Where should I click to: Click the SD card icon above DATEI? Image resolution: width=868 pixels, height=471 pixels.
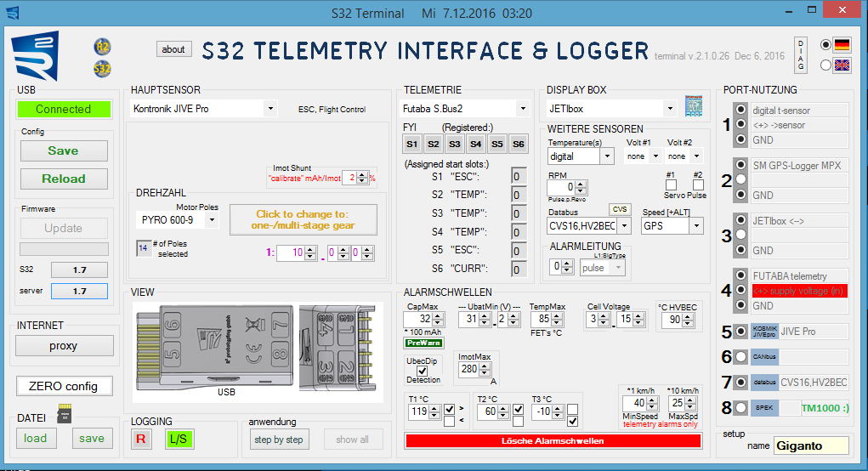pyautogui.click(x=65, y=413)
